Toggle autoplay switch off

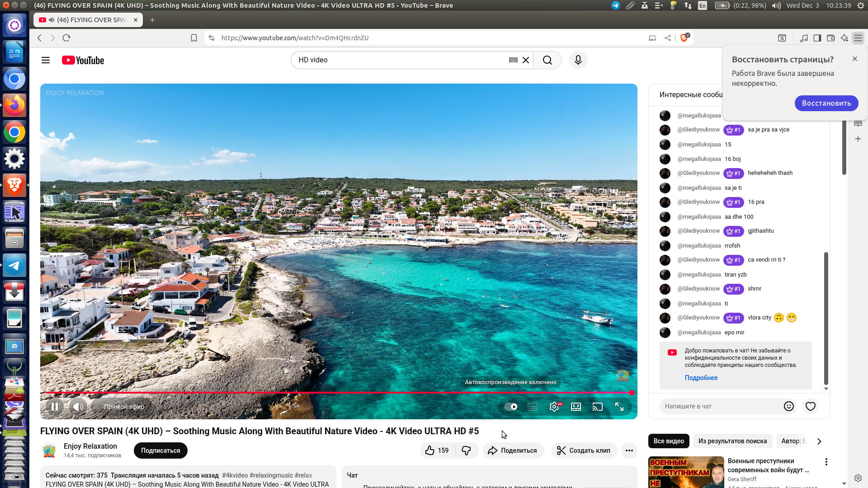[x=511, y=407]
